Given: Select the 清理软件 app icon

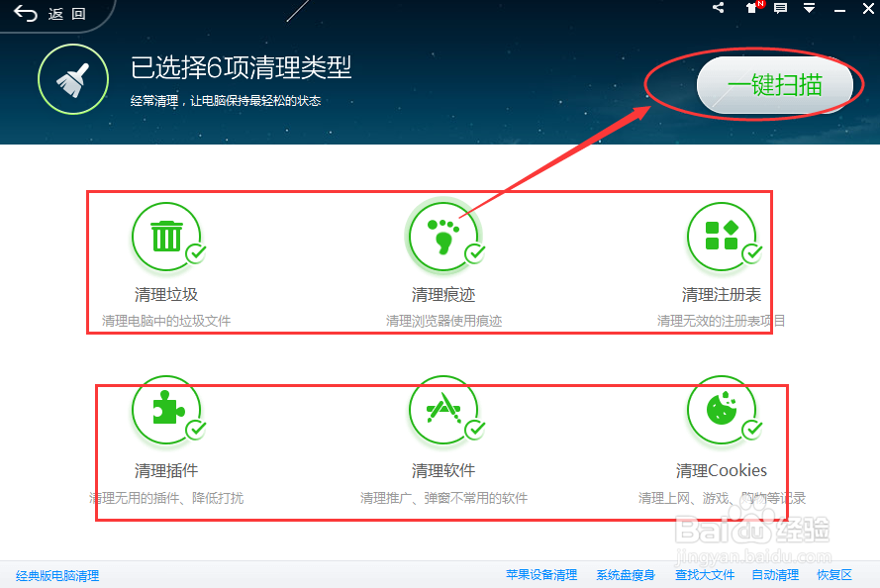Looking at the screenshot, I should [x=443, y=410].
